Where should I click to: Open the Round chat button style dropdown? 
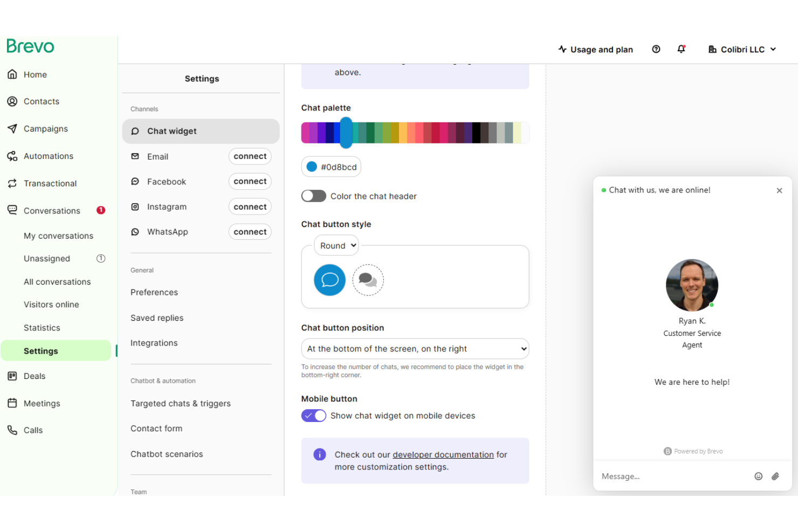coord(336,245)
